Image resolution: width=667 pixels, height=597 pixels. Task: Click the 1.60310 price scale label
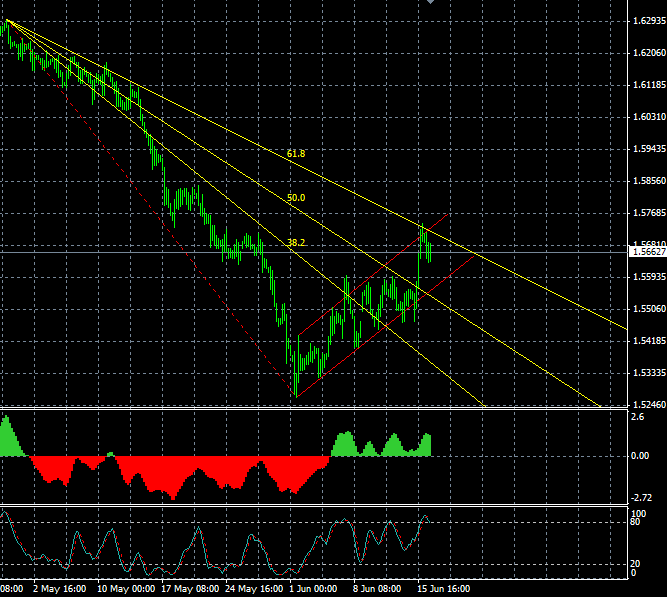(x=649, y=117)
